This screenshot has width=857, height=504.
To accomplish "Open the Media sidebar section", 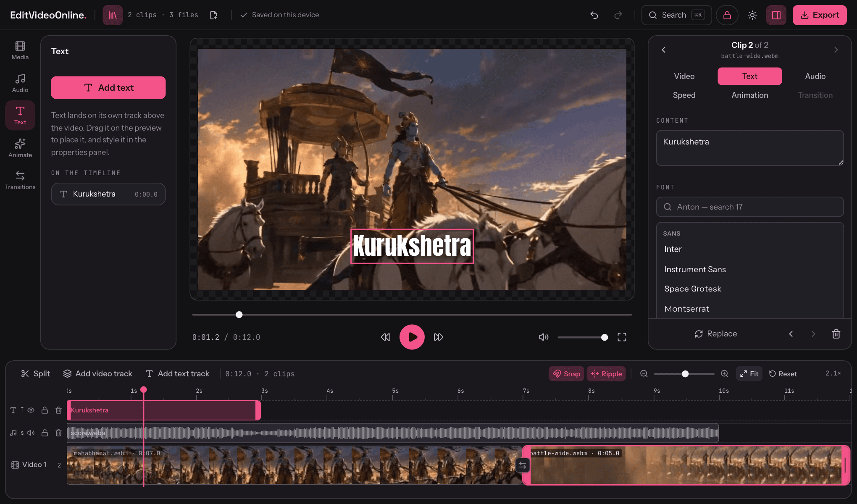I will [20, 50].
